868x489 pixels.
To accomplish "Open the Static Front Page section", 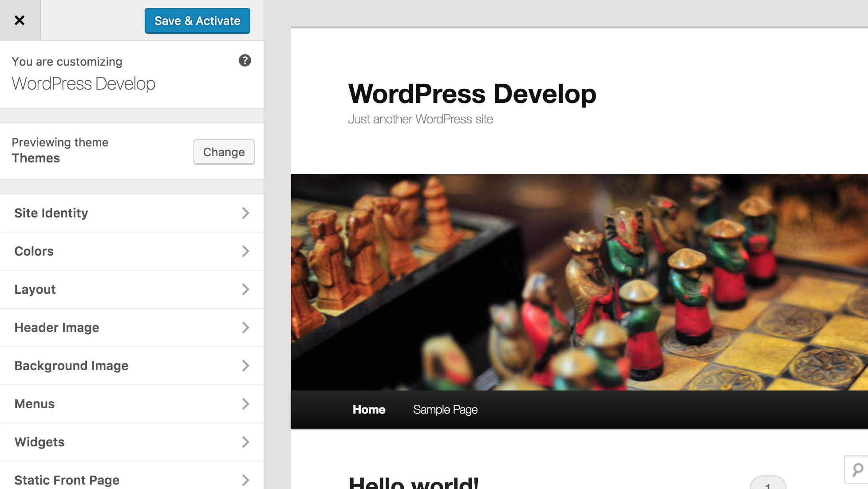I will (x=132, y=476).
